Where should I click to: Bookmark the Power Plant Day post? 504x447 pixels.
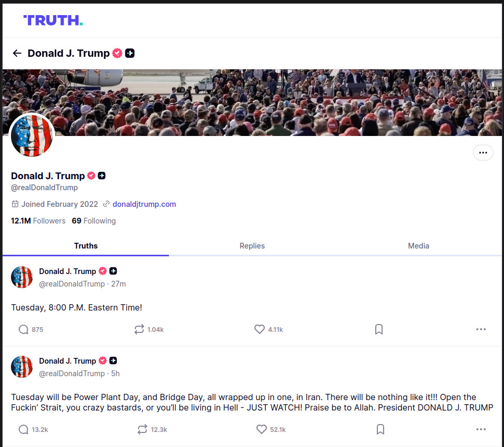point(380,429)
